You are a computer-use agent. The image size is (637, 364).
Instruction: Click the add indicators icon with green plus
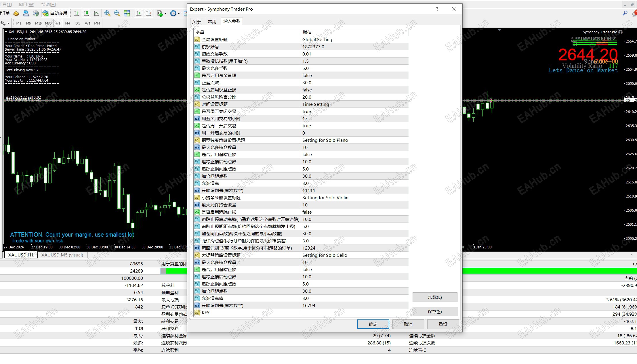(160, 13)
